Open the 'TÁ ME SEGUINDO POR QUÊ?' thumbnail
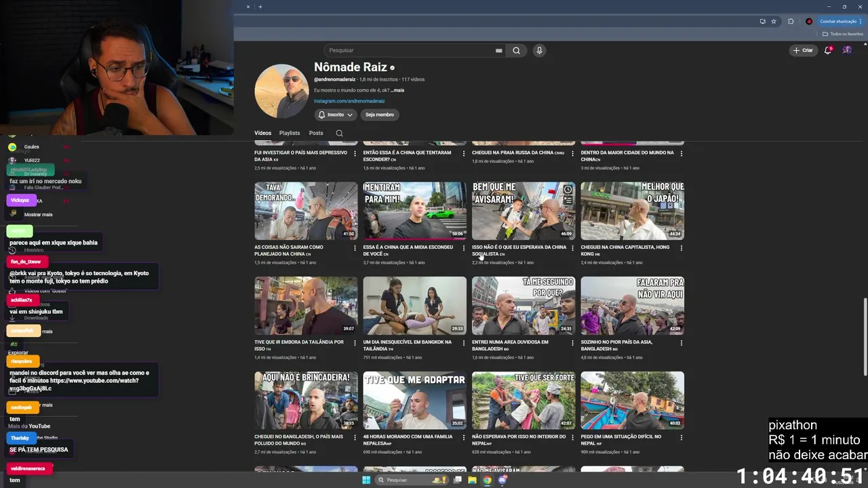 coord(524,306)
